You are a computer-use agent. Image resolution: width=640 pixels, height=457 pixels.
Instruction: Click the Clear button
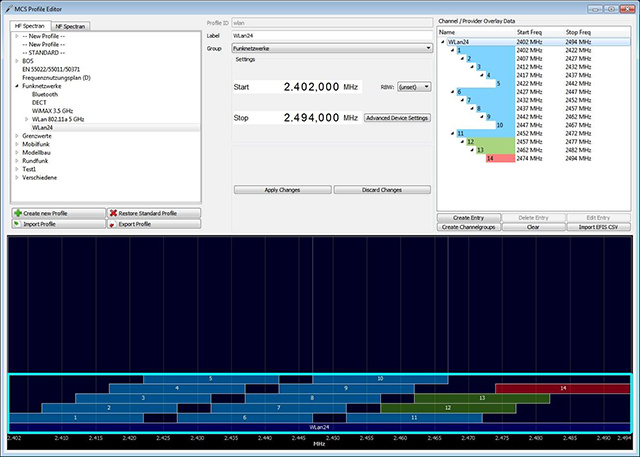pyautogui.click(x=533, y=227)
